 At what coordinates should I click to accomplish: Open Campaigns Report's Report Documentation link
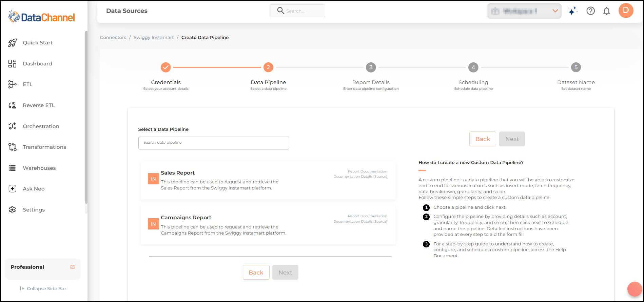(x=367, y=216)
